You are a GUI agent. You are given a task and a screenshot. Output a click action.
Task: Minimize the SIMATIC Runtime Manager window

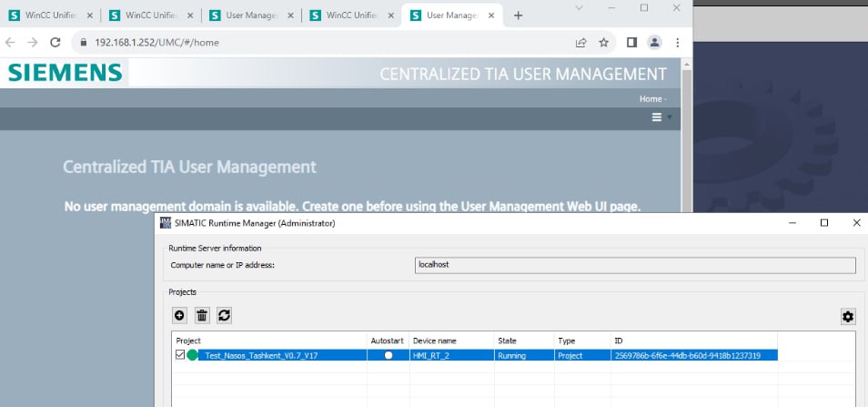point(792,223)
